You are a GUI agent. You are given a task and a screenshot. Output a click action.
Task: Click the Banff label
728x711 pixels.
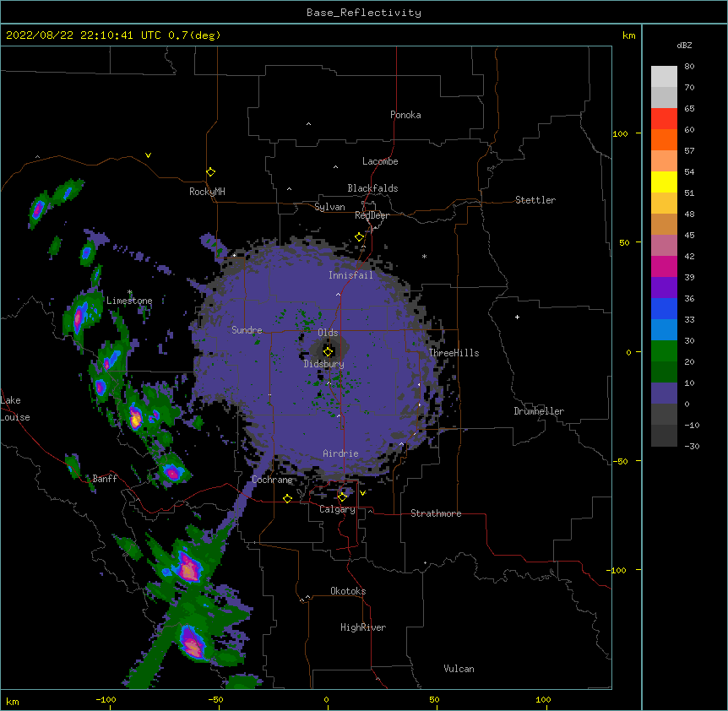[x=105, y=479]
